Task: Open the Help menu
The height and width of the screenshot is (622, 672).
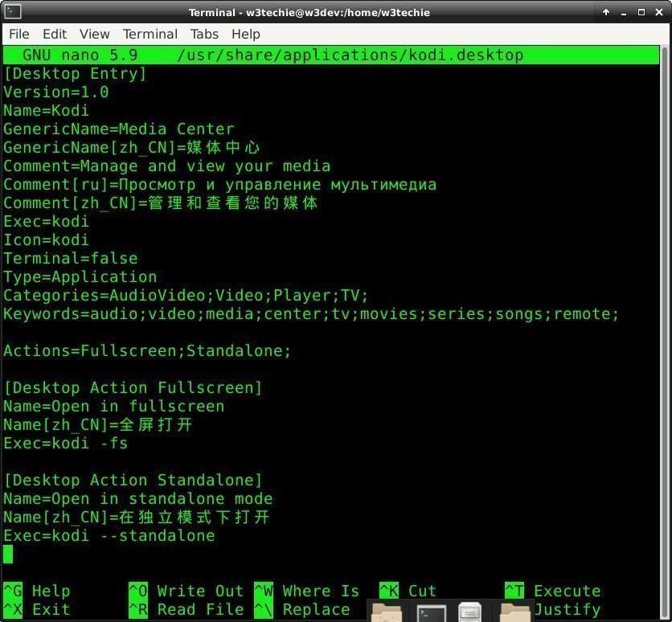Action: 246,34
